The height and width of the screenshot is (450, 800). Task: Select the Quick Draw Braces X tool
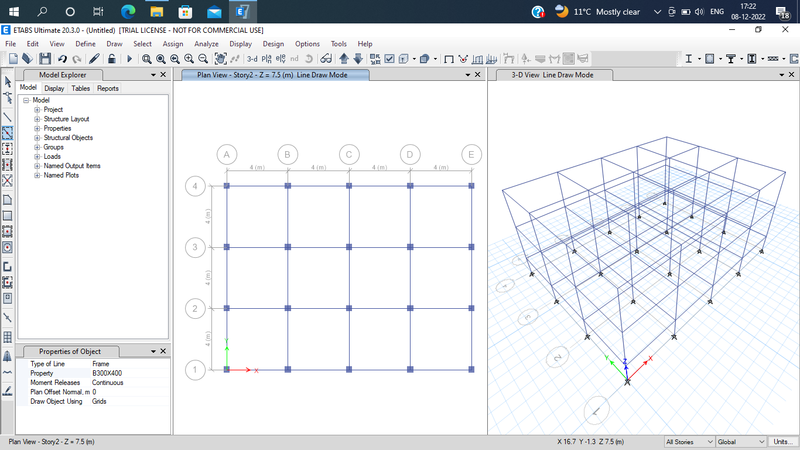tap(8, 181)
